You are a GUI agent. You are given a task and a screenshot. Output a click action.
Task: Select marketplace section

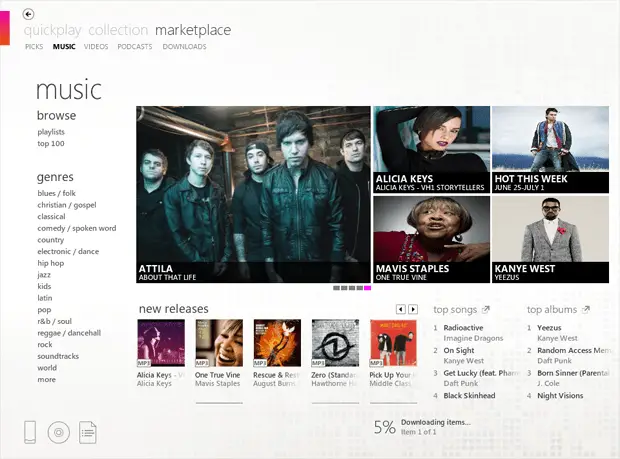pyautogui.click(x=193, y=30)
